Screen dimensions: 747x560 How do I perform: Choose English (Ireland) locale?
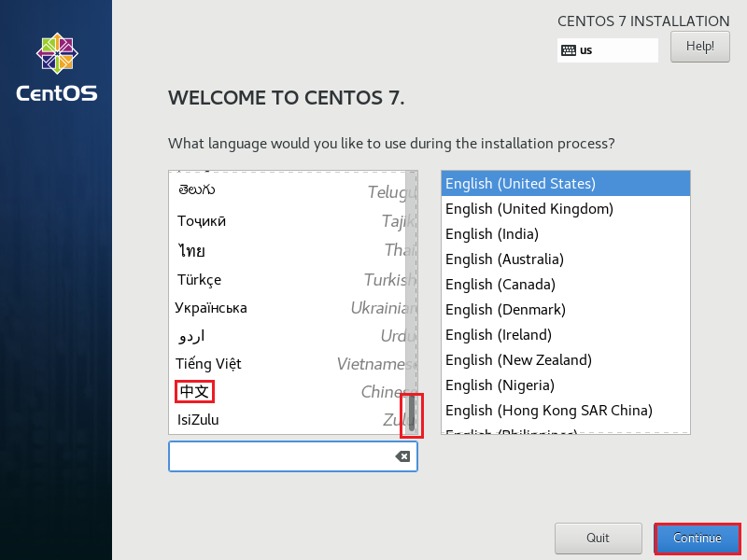click(566, 335)
